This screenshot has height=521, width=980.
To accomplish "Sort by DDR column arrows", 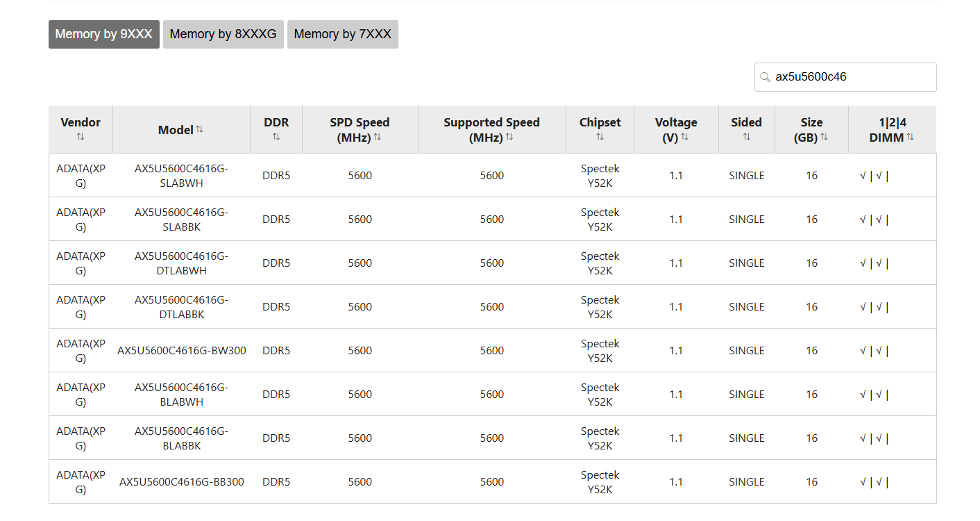I will [276, 137].
